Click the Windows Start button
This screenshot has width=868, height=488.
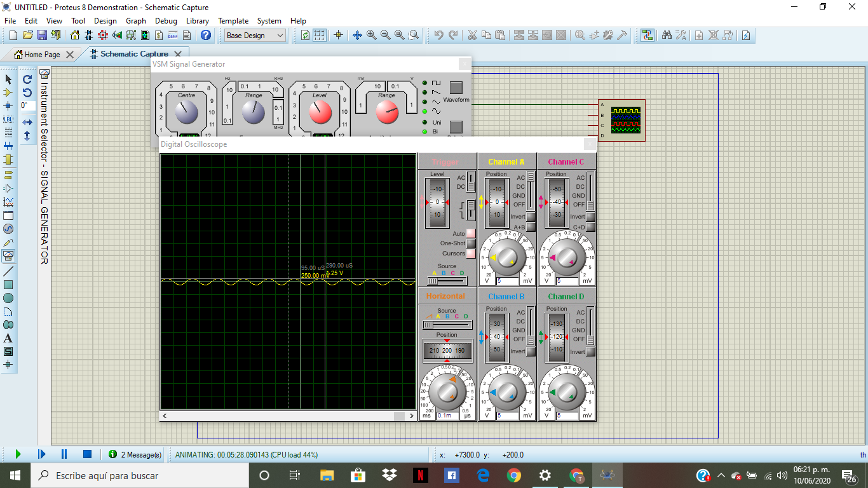click(15, 475)
